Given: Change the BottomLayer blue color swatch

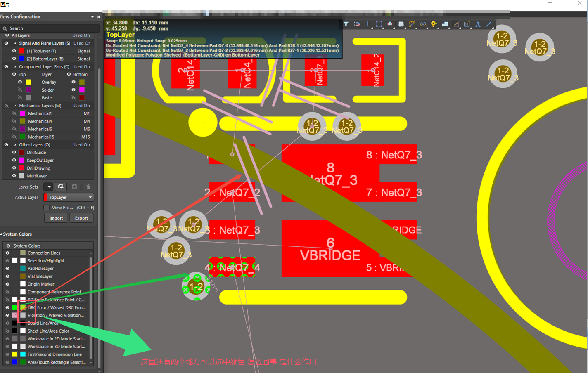Looking at the screenshot, I should tap(21, 59).
